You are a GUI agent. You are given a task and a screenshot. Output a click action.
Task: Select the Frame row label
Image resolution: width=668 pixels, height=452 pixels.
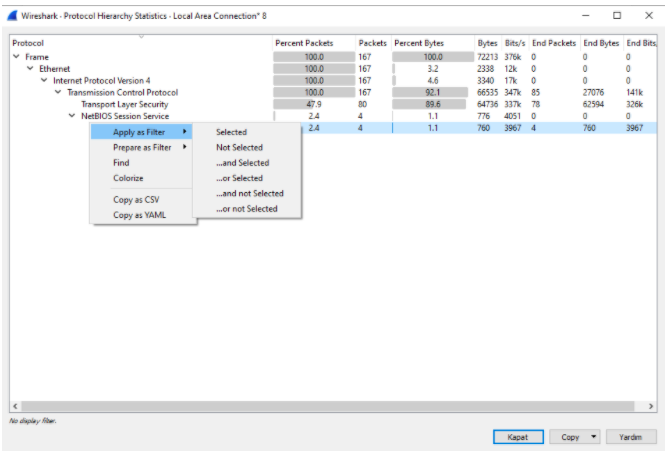[x=37, y=57]
